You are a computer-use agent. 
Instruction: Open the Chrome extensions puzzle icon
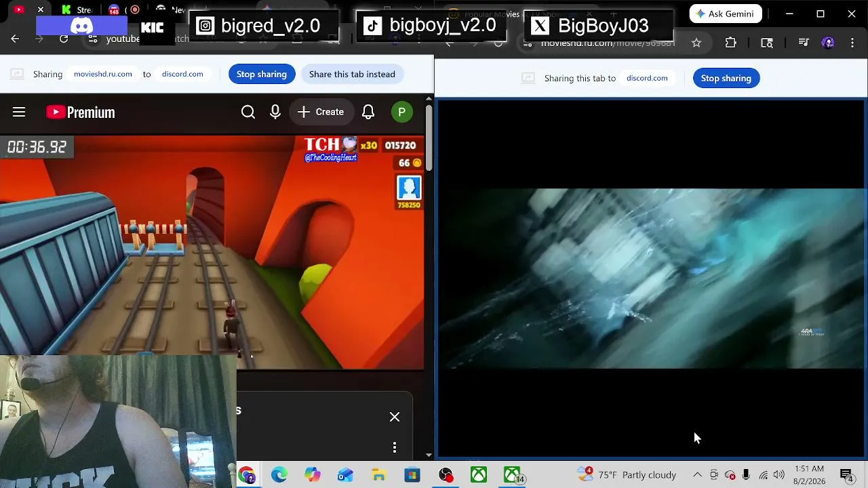tap(731, 43)
